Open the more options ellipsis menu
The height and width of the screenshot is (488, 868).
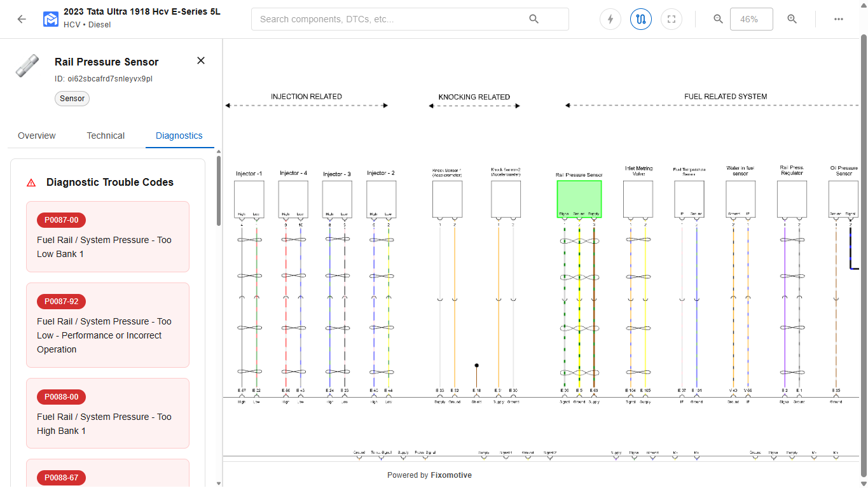(x=839, y=19)
